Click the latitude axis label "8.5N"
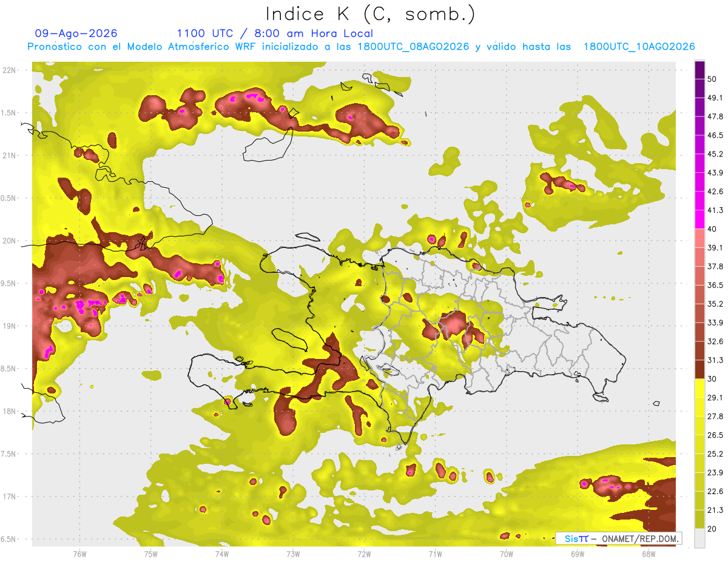Viewport: 728px width, 562px height. click(x=9, y=369)
